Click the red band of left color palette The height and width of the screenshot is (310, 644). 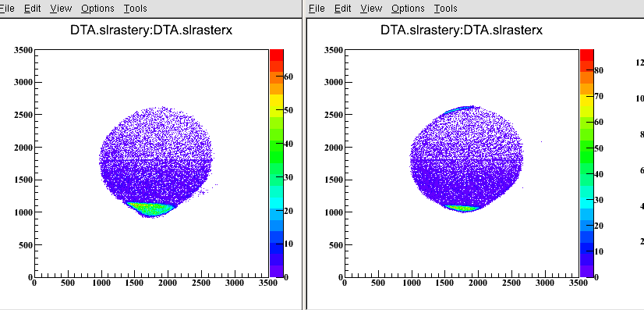coord(277,55)
